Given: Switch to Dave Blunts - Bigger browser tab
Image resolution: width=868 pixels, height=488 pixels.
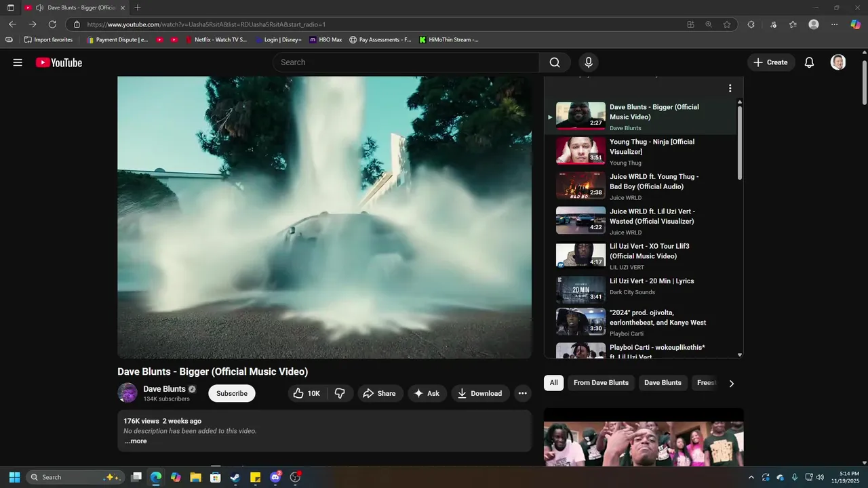Looking at the screenshot, I should click(x=75, y=7).
